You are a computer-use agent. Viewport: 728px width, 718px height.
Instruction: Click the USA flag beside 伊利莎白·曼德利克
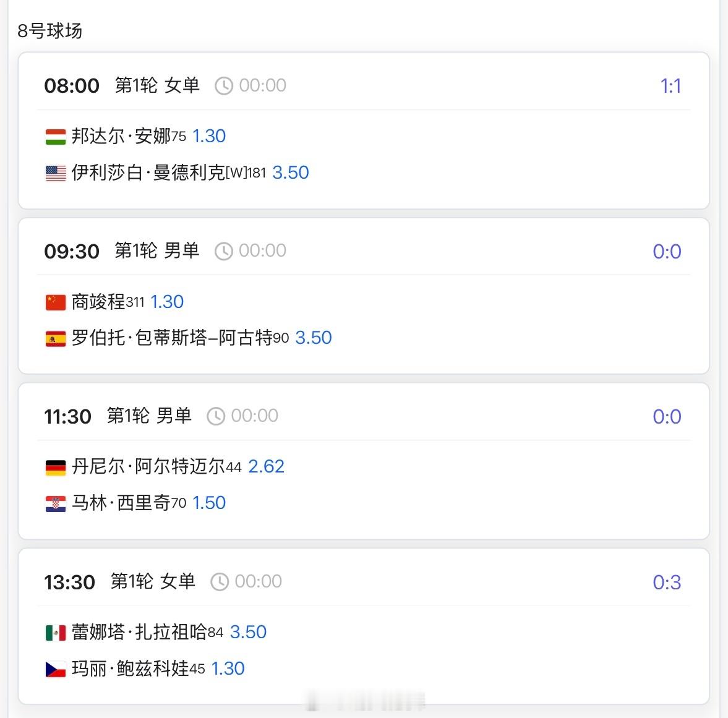[x=56, y=173]
